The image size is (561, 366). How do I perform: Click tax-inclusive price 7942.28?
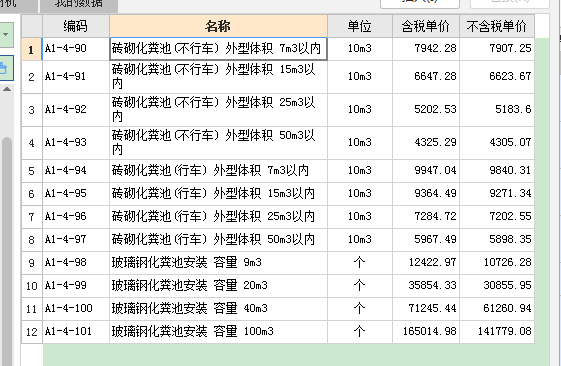tap(426, 49)
